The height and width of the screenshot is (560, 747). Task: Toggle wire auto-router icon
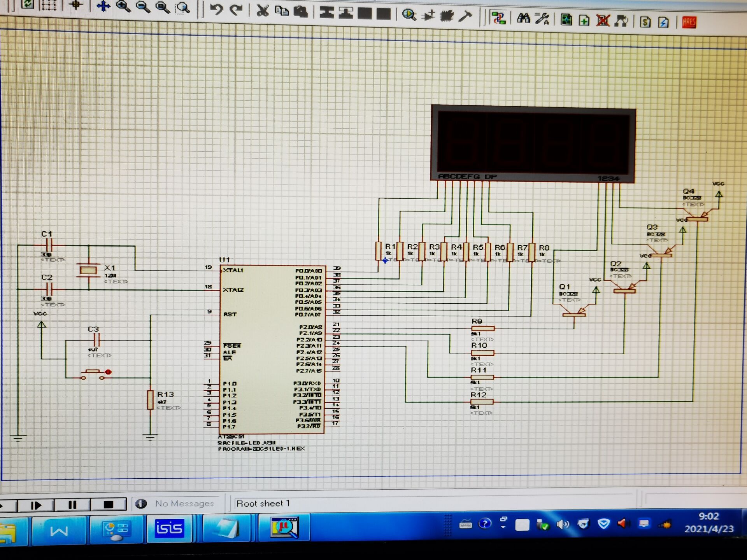pyautogui.click(x=498, y=18)
